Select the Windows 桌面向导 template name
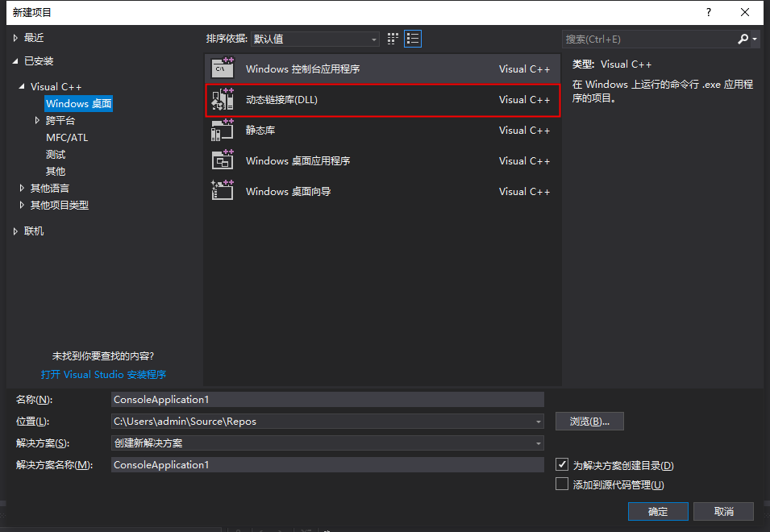The image size is (770, 532). click(x=289, y=191)
